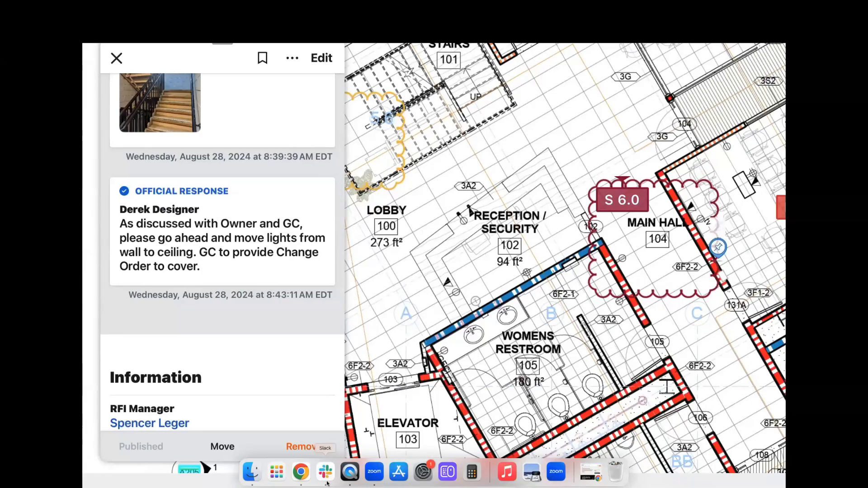Select the Published status label
This screenshot has height=488, width=868.
[141, 446]
